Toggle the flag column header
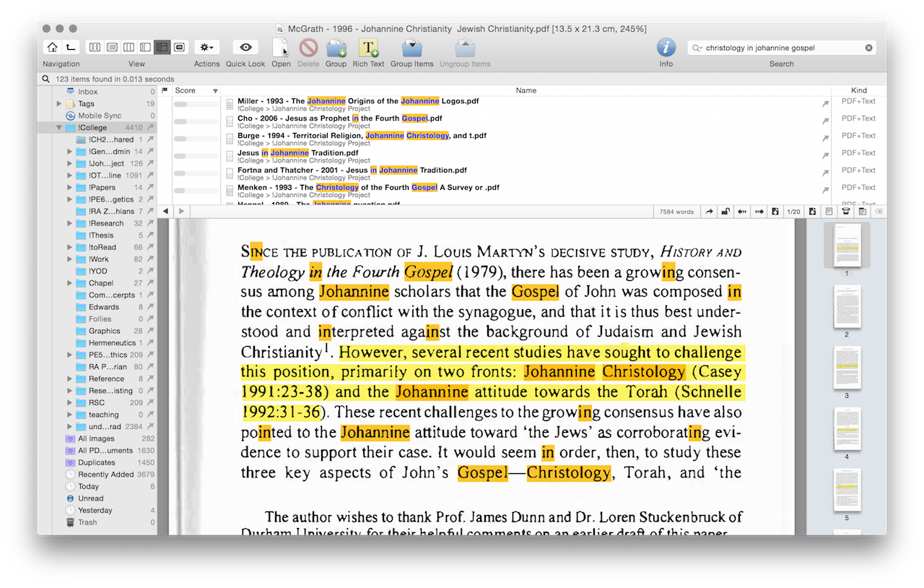This screenshot has width=924, height=588. pyautogui.click(x=165, y=90)
